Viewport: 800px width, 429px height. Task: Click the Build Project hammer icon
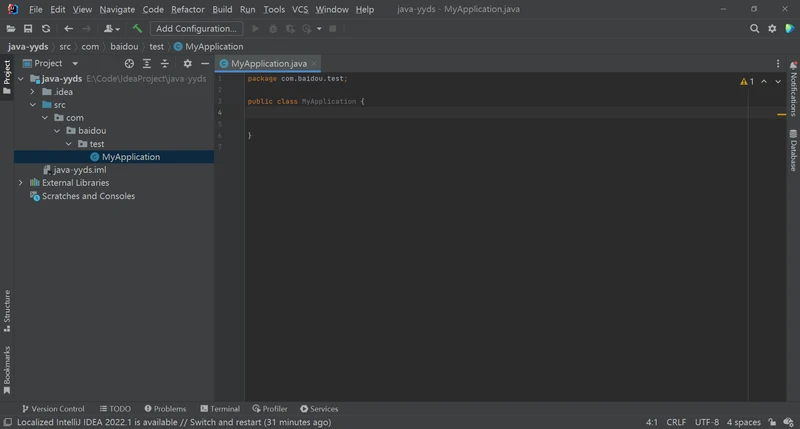tap(137, 29)
